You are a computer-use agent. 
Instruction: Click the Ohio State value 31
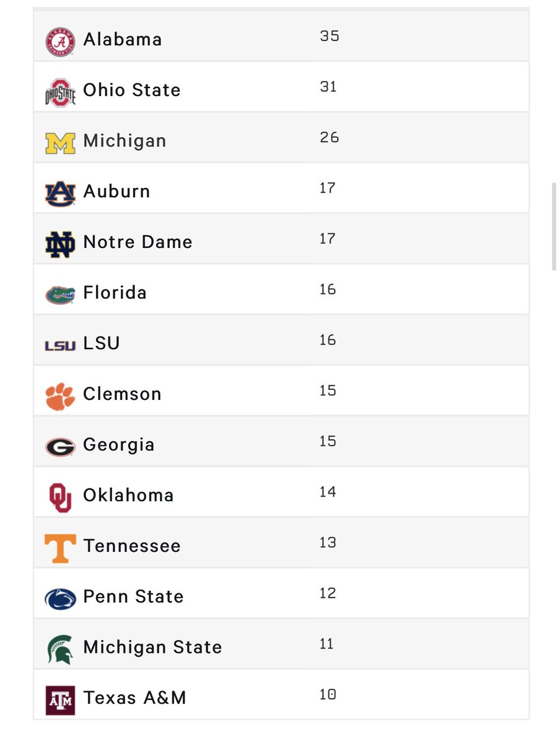click(328, 87)
